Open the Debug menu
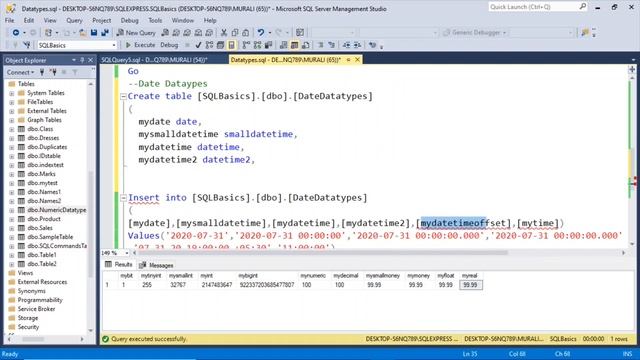The image size is (640, 360). point(129,20)
